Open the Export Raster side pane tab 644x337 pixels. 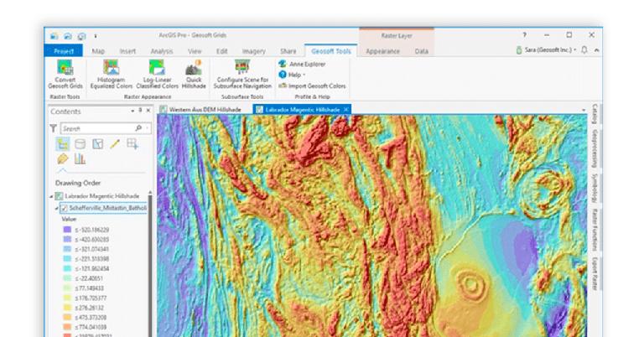[x=595, y=274]
